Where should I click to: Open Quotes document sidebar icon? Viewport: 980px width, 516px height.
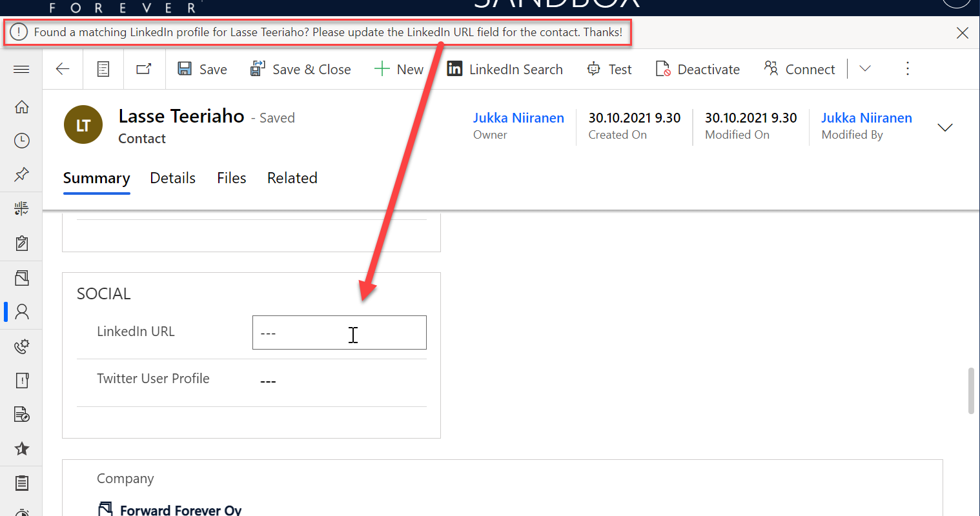(22, 414)
